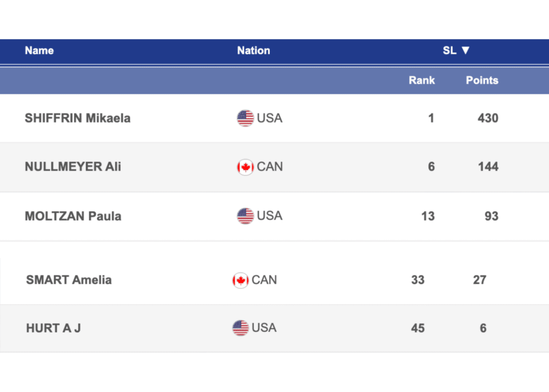Open SMART Amelia athlete name
The width and height of the screenshot is (549, 392).
(x=69, y=280)
